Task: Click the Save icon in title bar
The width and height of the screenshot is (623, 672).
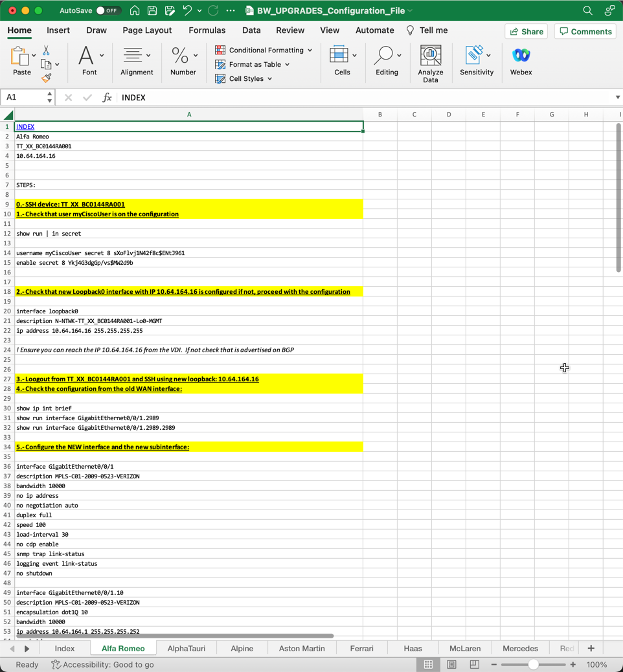Action: pos(152,11)
